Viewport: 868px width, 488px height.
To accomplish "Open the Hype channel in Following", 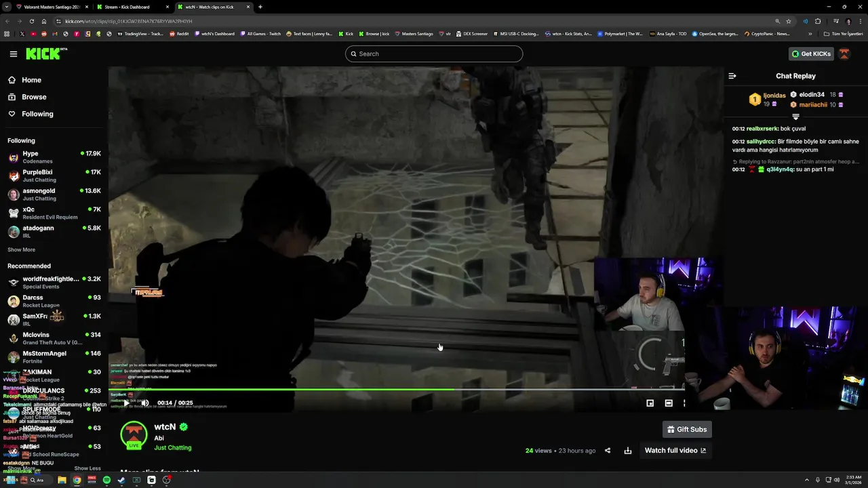I will pyautogui.click(x=54, y=157).
